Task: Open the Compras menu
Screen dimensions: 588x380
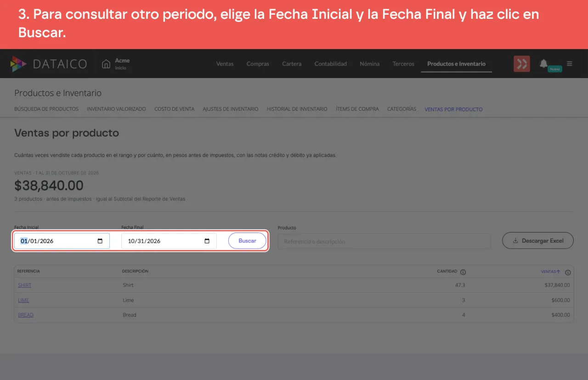Action: pyautogui.click(x=258, y=64)
